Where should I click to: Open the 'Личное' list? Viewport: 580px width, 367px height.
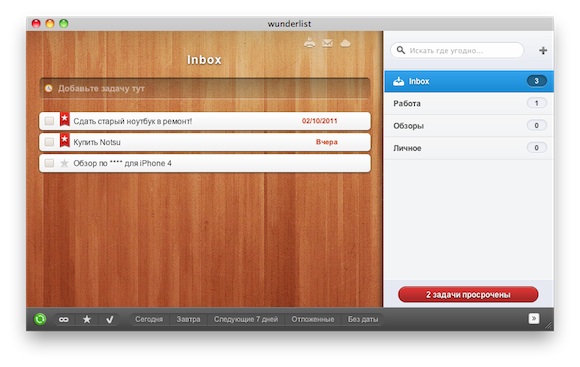469,148
